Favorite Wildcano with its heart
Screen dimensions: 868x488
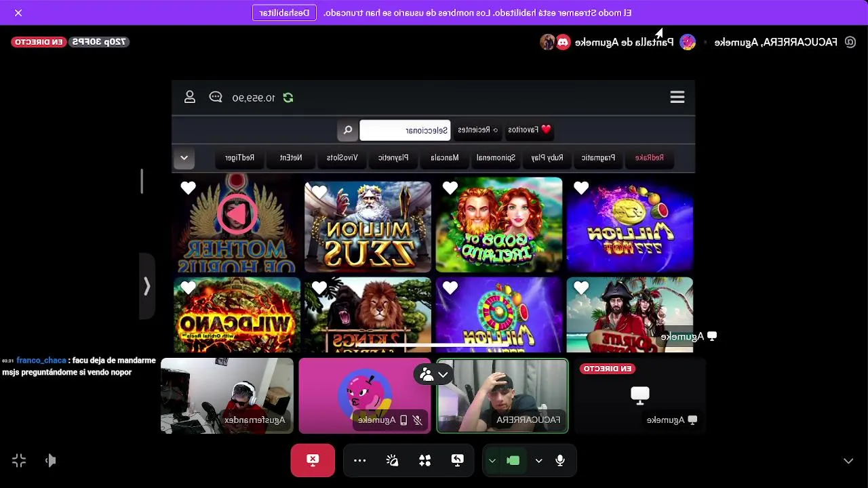(189, 288)
